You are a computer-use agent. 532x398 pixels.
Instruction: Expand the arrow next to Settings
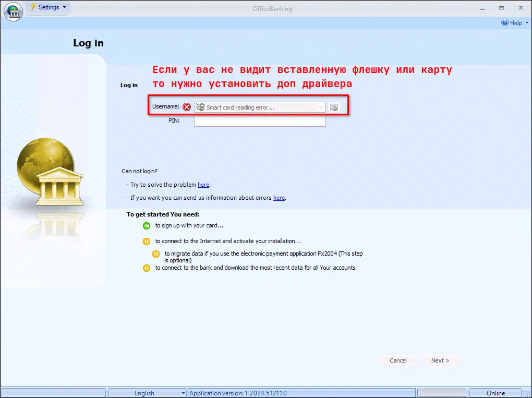pyautogui.click(x=64, y=7)
